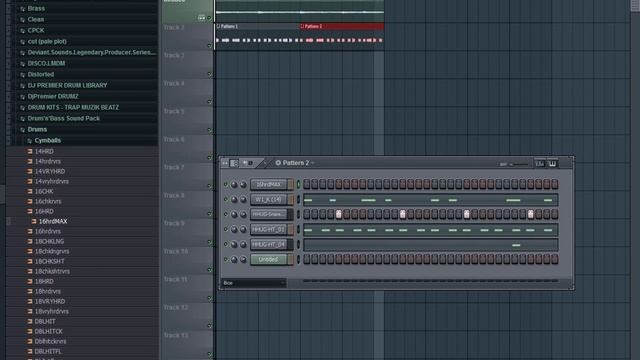
Task: Click the sample icon beside 18CHKLNG
Action: [30, 241]
